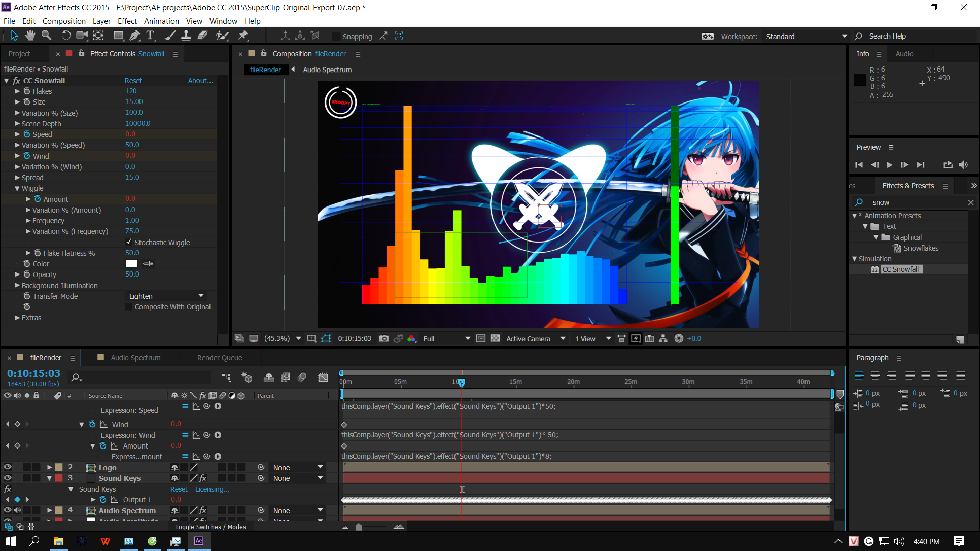Open the Graph Editor in the timeline
This screenshot has height=551, width=980.
click(323, 377)
